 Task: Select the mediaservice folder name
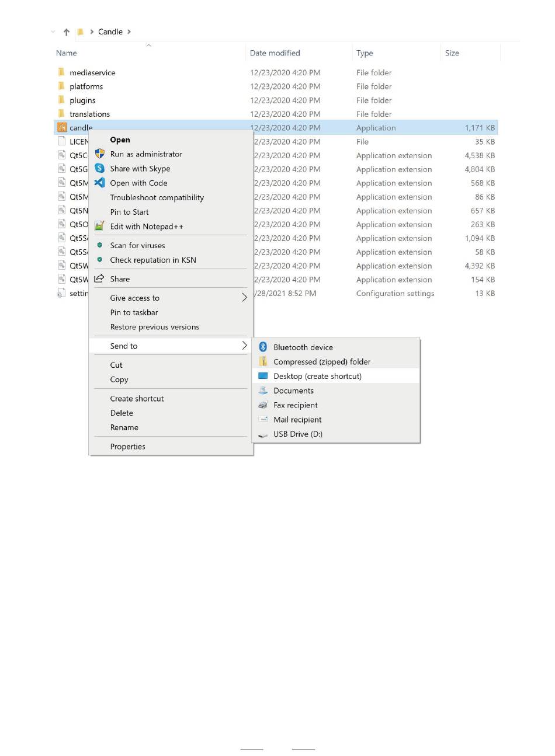[x=92, y=72]
